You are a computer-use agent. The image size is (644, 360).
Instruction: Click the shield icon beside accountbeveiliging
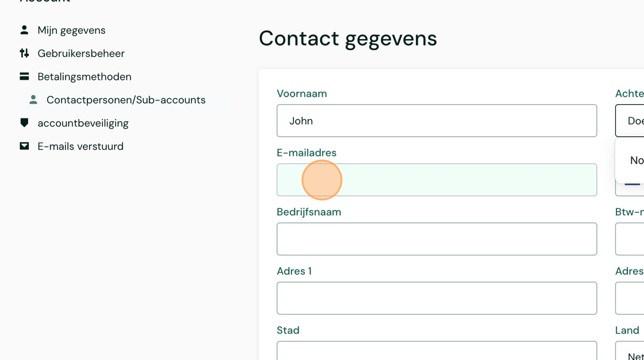click(x=24, y=123)
